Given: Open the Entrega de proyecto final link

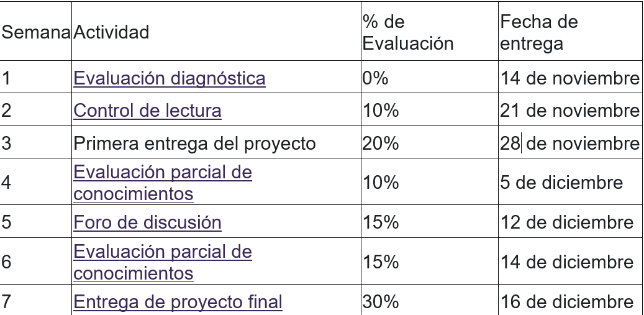Looking at the screenshot, I should pyautogui.click(x=178, y=302).
